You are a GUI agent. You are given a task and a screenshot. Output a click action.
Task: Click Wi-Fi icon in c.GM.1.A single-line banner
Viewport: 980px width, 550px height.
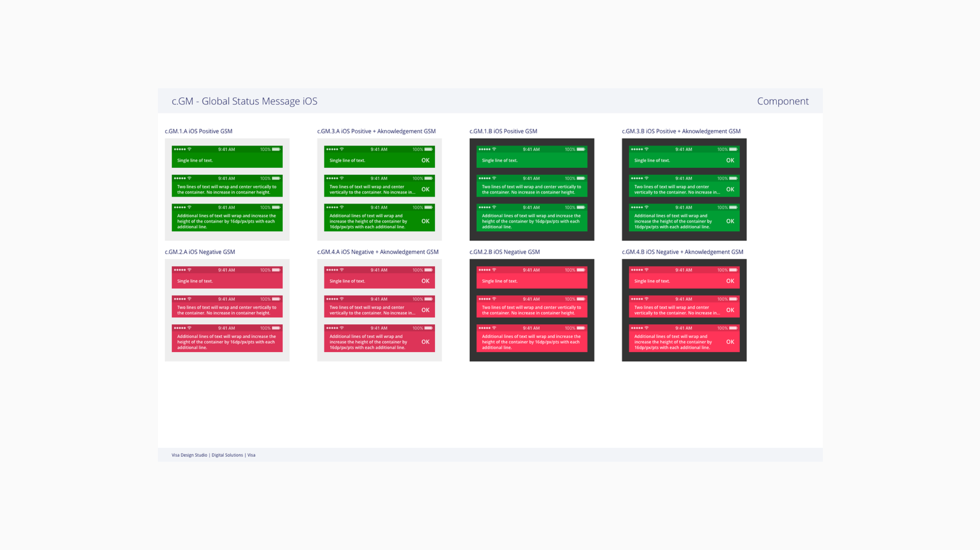[189, 149]
